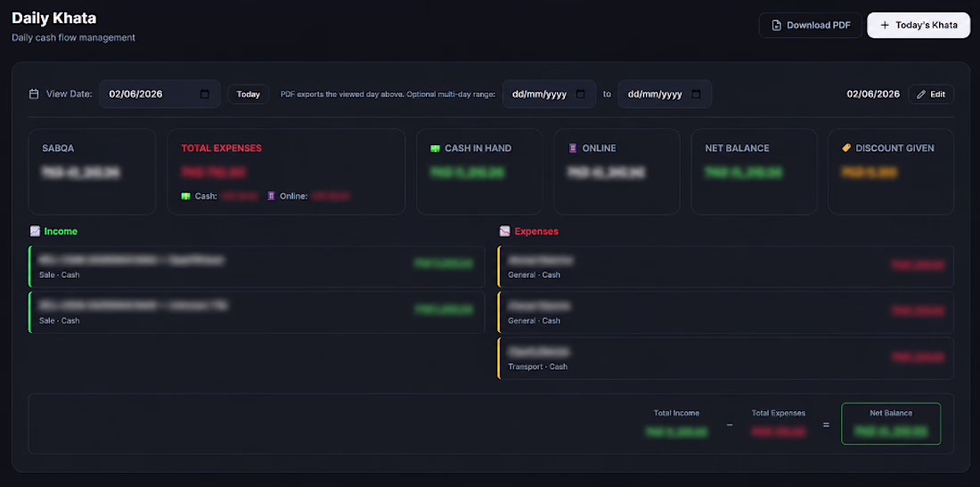Click the green Net Balance box in footer
Viewport: 980px width, 487px height.
pyautogui.click(x=891, y=424)
